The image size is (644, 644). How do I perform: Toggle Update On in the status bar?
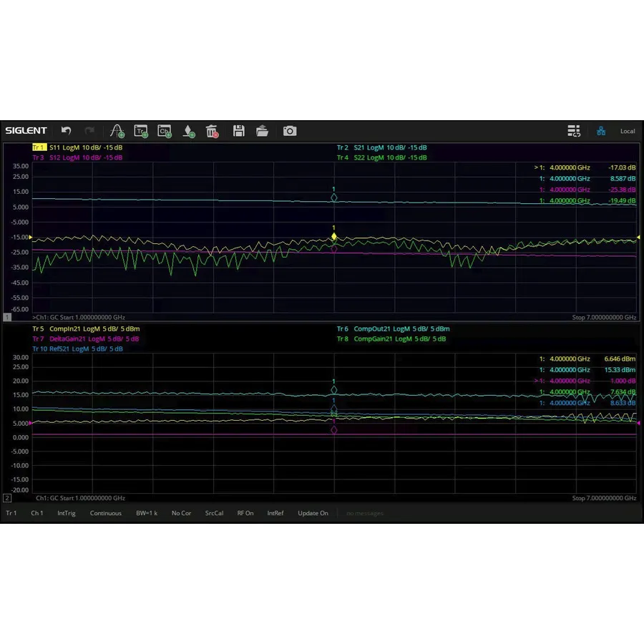click(313, 513)
